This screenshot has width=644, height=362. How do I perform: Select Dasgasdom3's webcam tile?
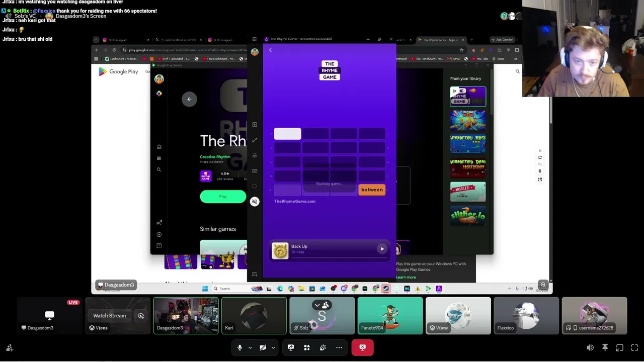186,316
